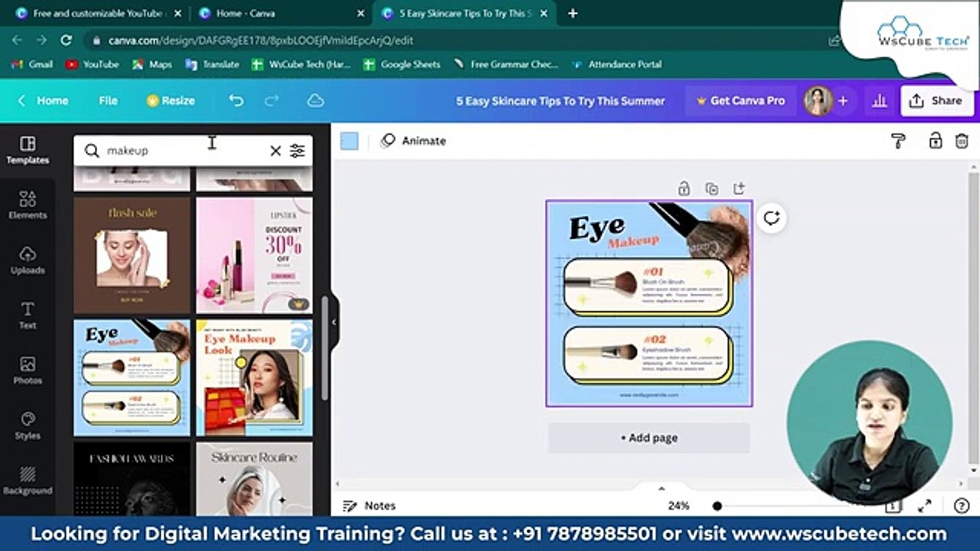Click the undo arrow icon
This screenshot has height=551, width=980.
tap(236, 101)
